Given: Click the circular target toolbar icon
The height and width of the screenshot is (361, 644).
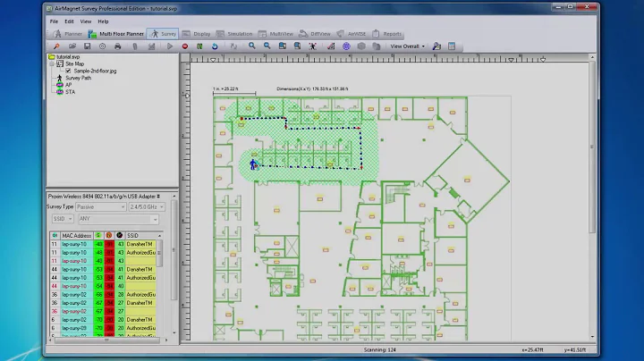Looking at the screenshot, I should click(102, 46).
